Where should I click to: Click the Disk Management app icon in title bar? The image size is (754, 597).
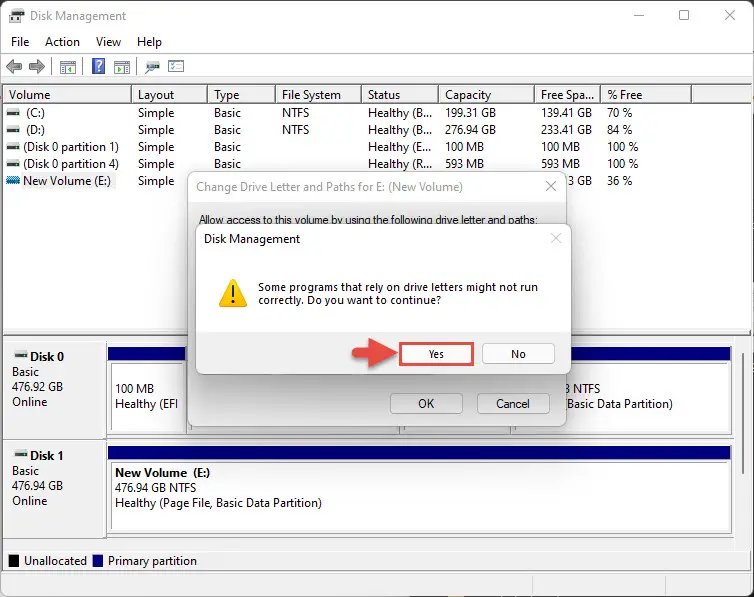16,16
